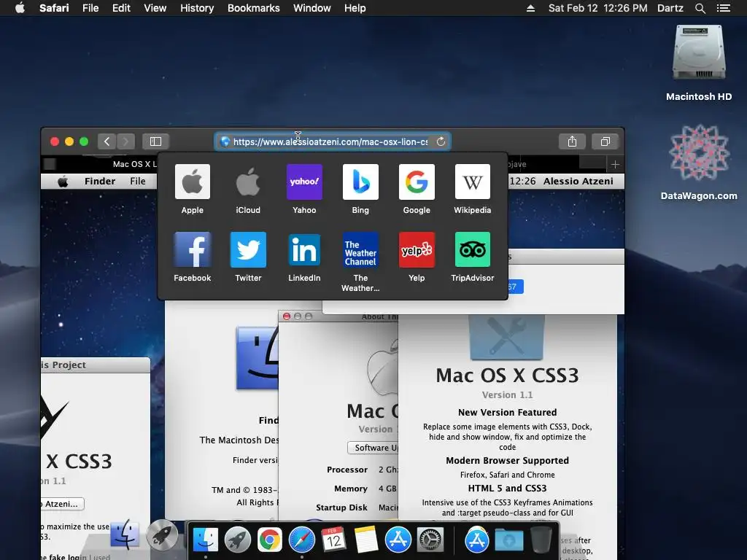The image size is (747, 560).
Task: Click the eject icon in menu bar
Action: click(x=530, y=8)
